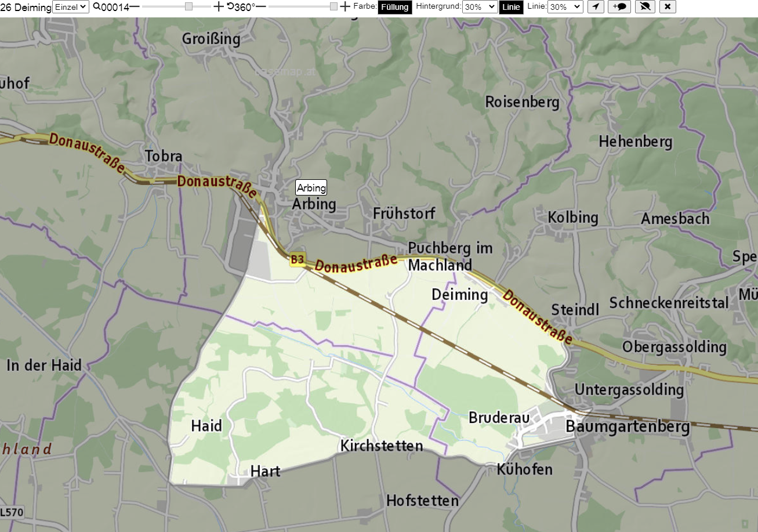Click the rotation slider handle
This screenshot has width=758, height=532.
click(x=333, y=6)
